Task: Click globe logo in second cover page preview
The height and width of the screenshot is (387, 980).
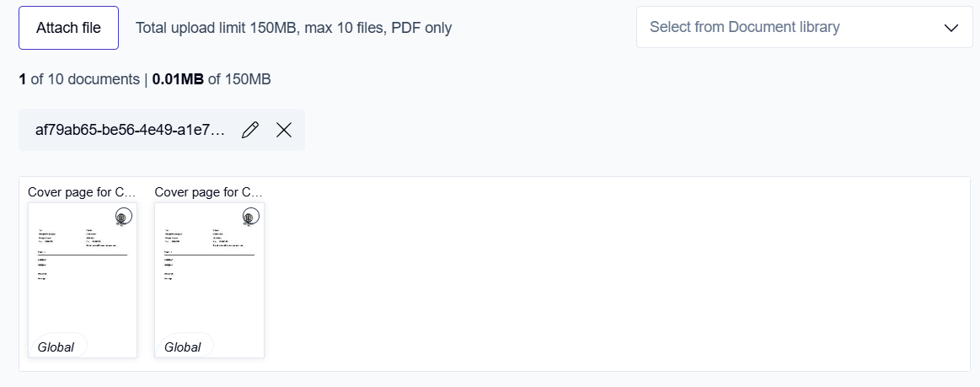Action: [249, 217]
